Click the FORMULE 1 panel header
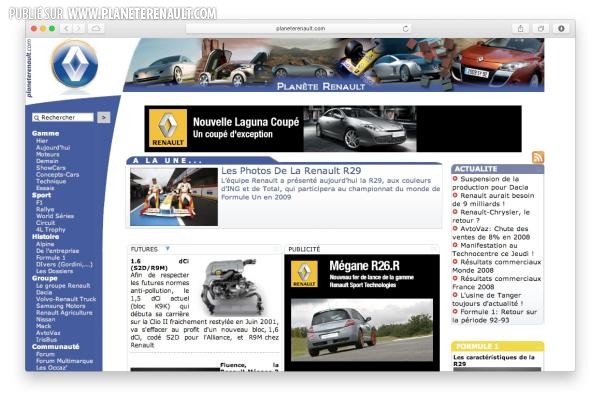 pos(497,346)
